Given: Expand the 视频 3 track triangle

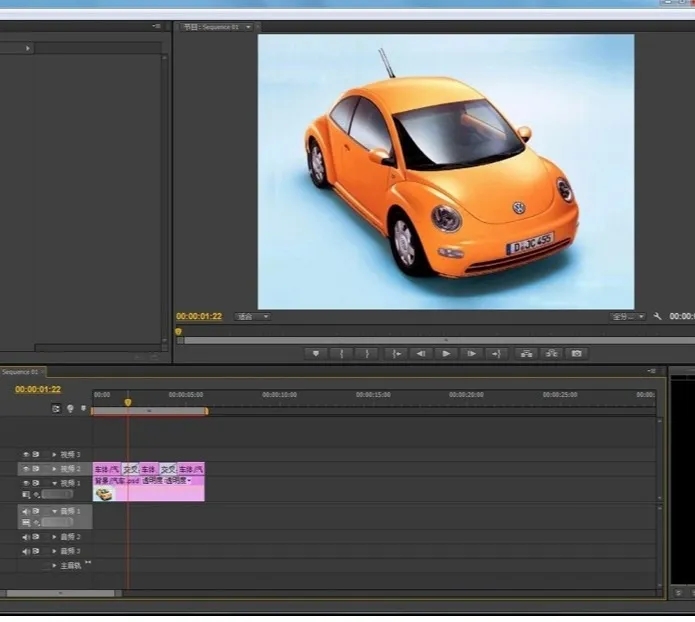Looking at the screenshot, I should 55,454.
